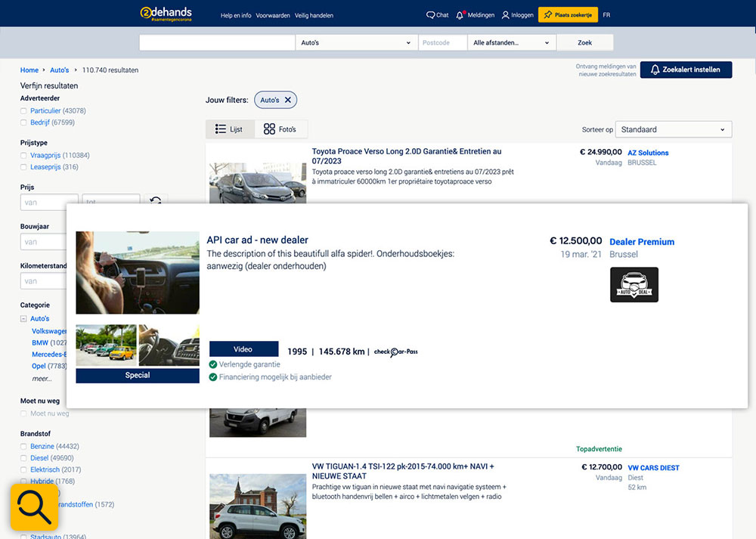Screen dimensions: 756x539
Task: Click Verlengde garantie checkmark icon
Action: click(x=212, y=364)
